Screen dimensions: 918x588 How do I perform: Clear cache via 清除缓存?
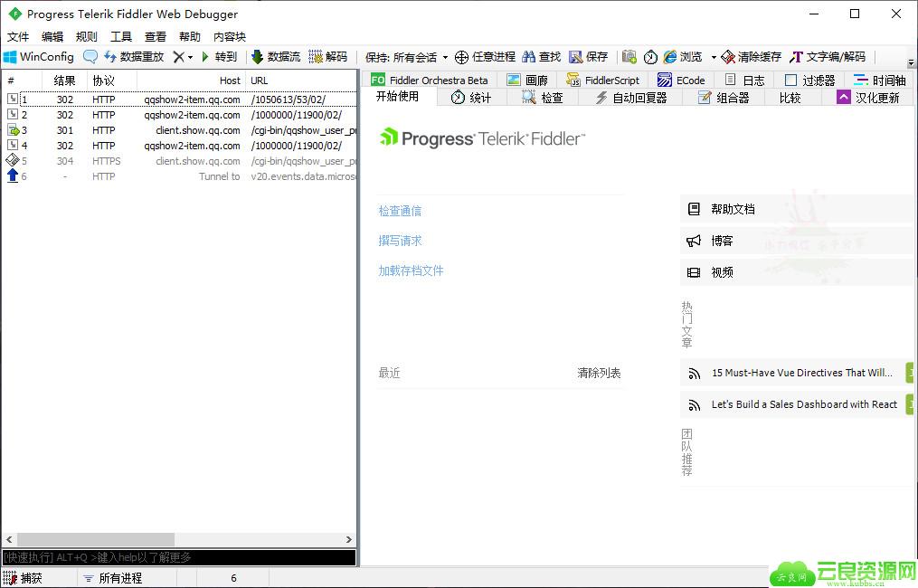(752, 57)
